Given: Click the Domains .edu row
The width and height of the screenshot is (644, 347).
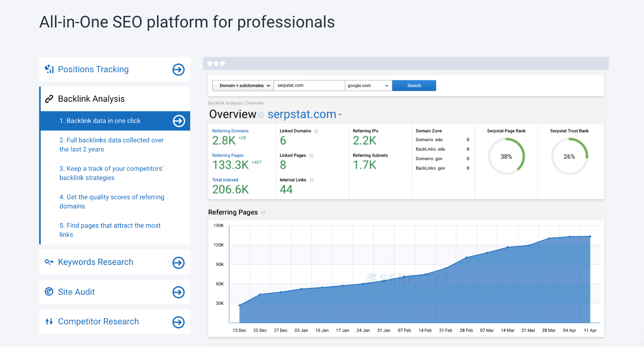Looking at the screenshot, I should pos(442,140).
